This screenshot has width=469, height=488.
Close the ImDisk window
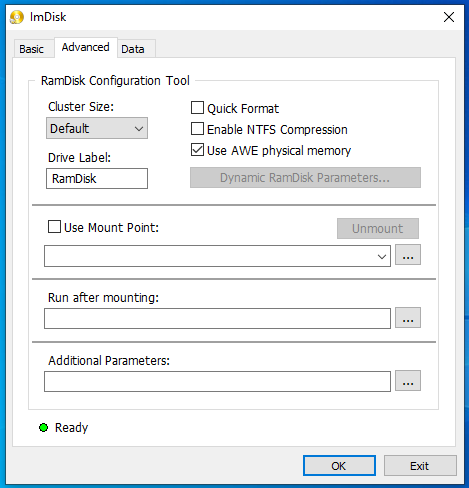449,17
